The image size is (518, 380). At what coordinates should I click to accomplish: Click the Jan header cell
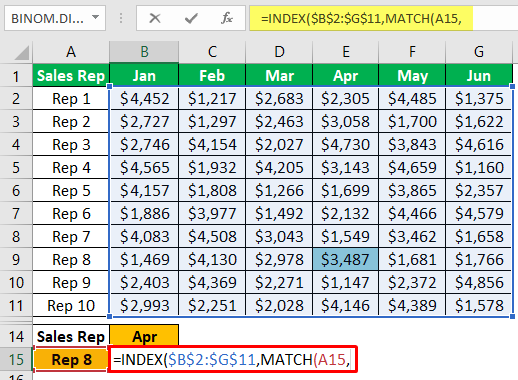pos(144,76)
